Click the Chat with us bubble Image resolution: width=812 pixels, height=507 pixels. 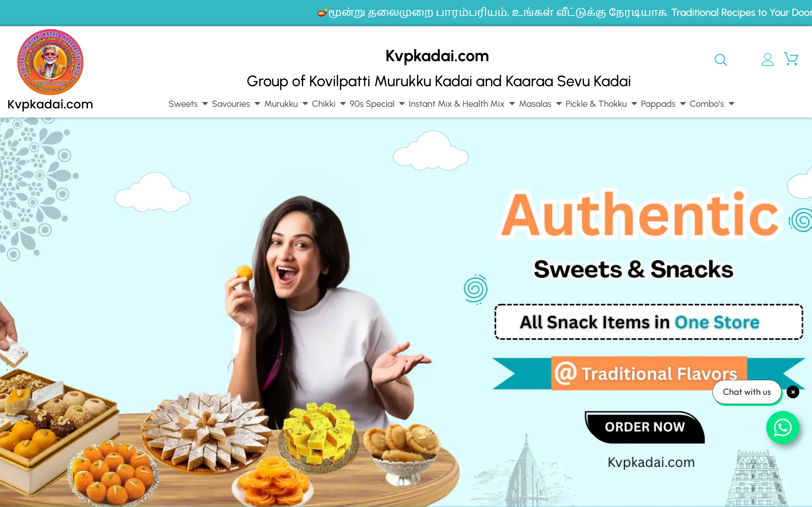coord(747,392)
